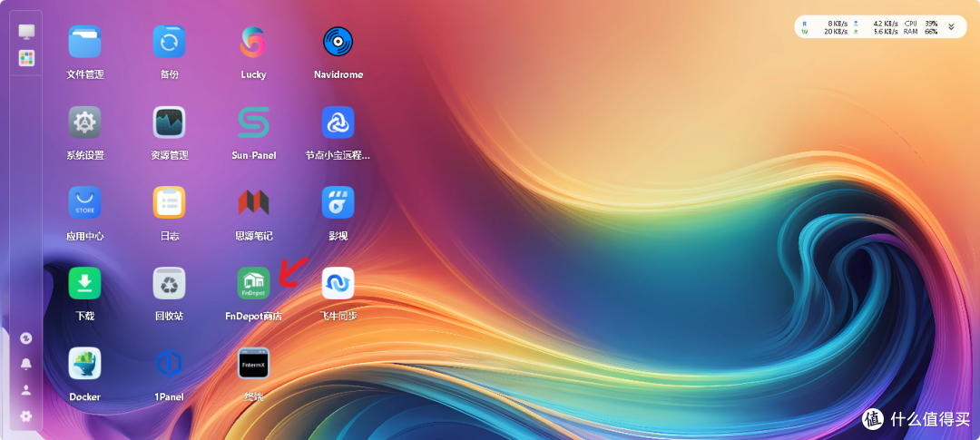This screenshot has width=980, height=440.
Task: Open 系统设置 system settings app
Action: [x=84, y=122]
